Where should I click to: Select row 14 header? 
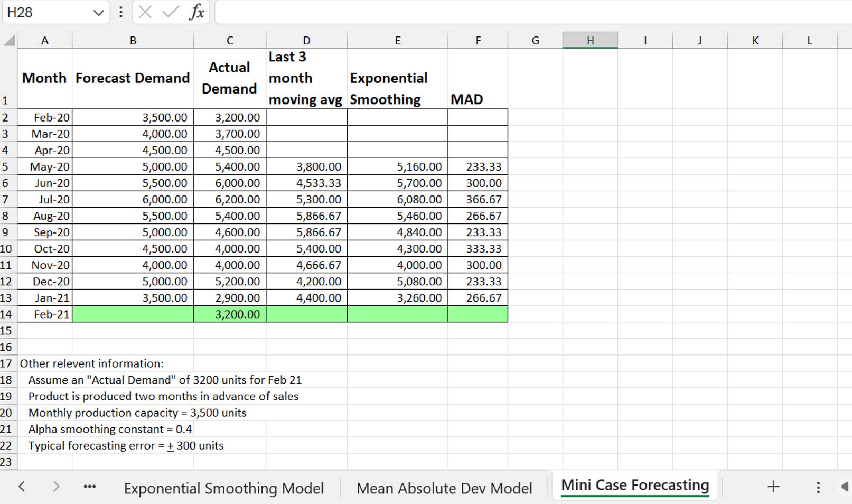[x=7, y=313]
